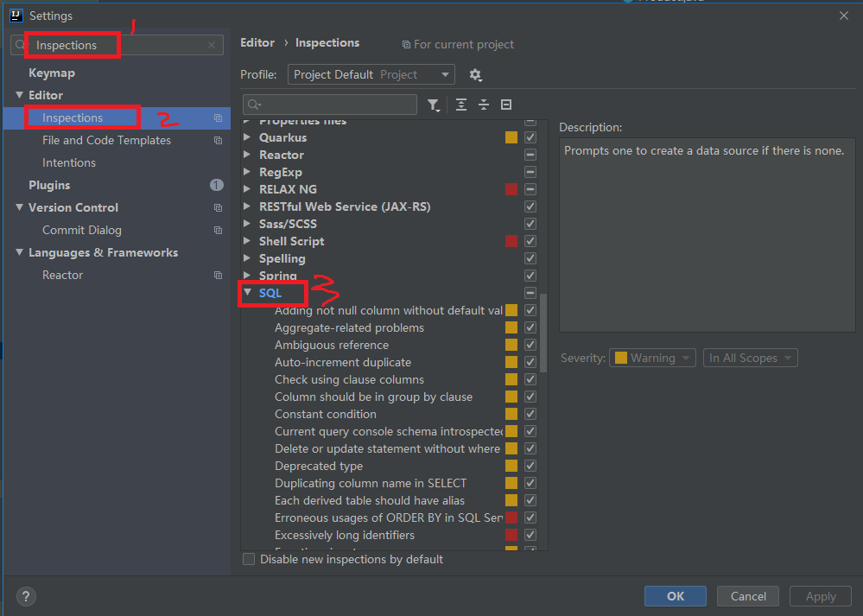Click search magnifier in inspections filter
Image resolution: width=863 pixels, height=616 pixels.
pos(254,105)
